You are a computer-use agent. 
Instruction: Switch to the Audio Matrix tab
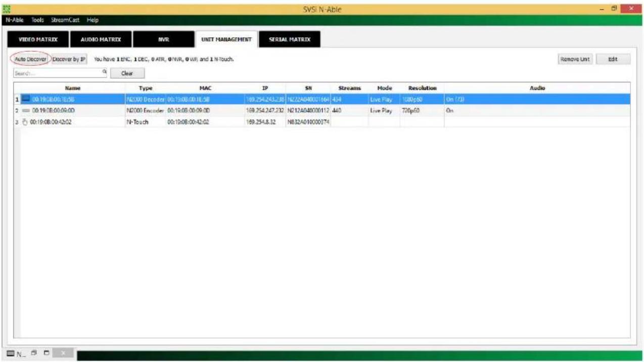(101, 39)
